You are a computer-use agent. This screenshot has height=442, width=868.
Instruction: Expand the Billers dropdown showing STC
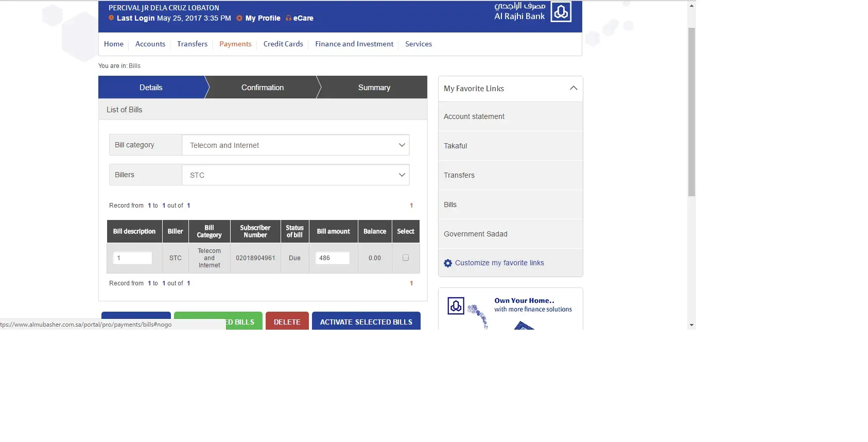(x=296, y=175)
